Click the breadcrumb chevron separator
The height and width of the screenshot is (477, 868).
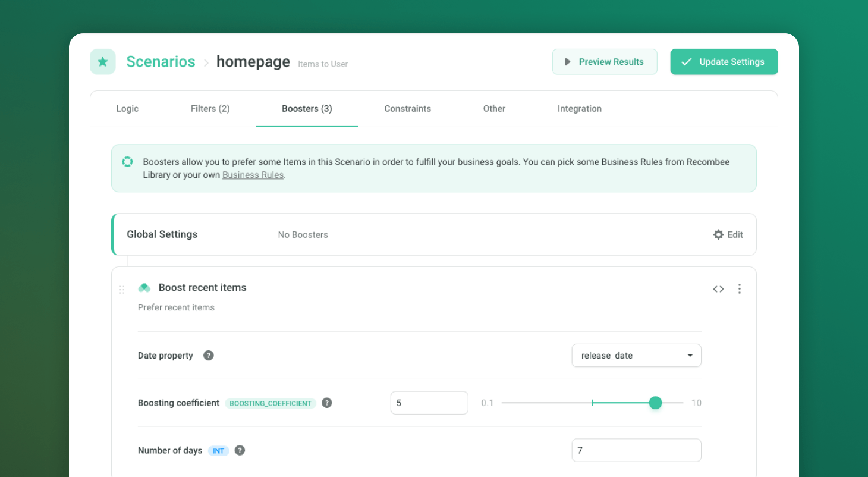[206, 62]
